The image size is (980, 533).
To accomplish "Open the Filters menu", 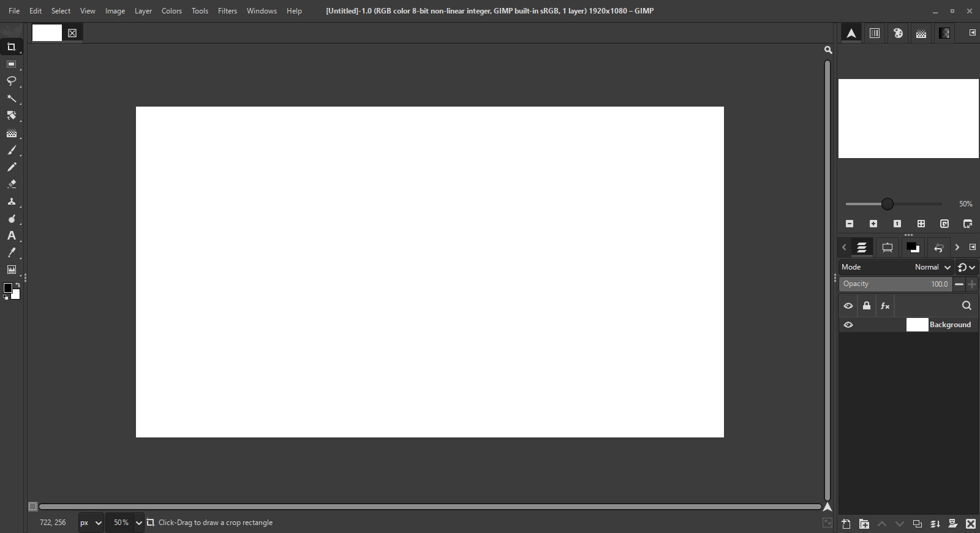I will coord(227,11).
